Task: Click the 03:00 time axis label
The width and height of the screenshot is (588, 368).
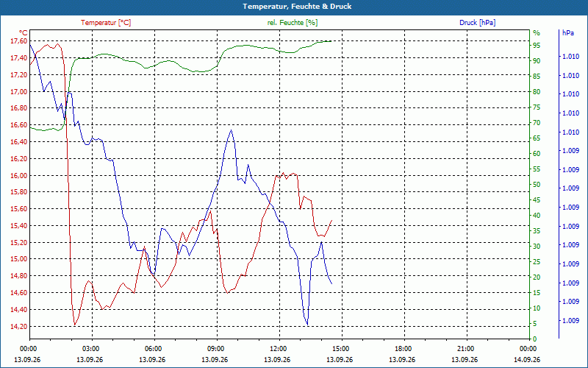Action: (90, 348)
